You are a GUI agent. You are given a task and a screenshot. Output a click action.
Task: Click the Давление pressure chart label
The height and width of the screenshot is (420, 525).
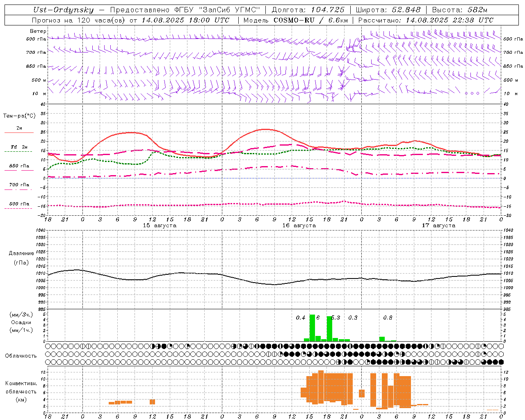point(21,253)
